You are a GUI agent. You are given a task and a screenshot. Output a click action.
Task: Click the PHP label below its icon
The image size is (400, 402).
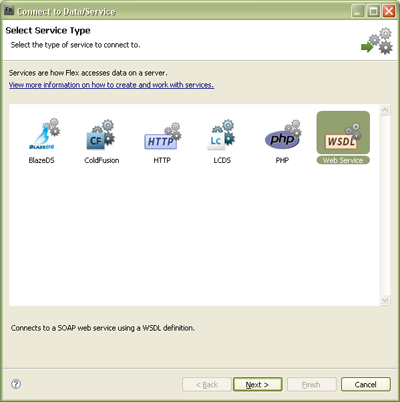point(282,160)
